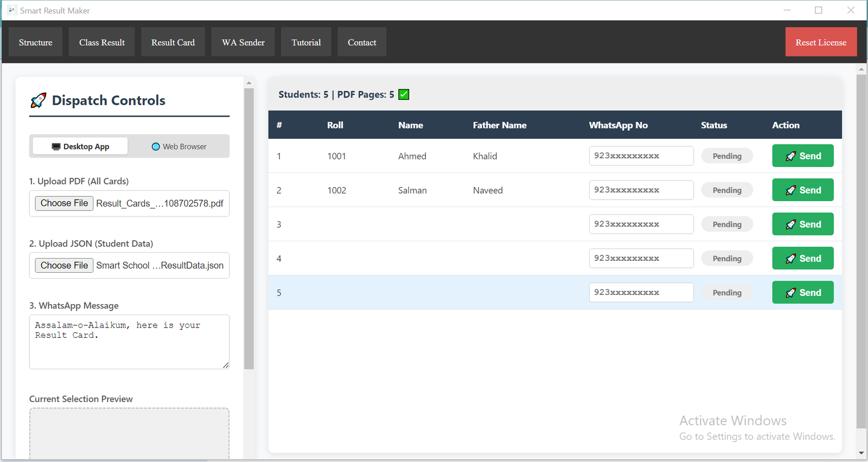
Task: Switch to Web Browser mode
Action: 179,146
